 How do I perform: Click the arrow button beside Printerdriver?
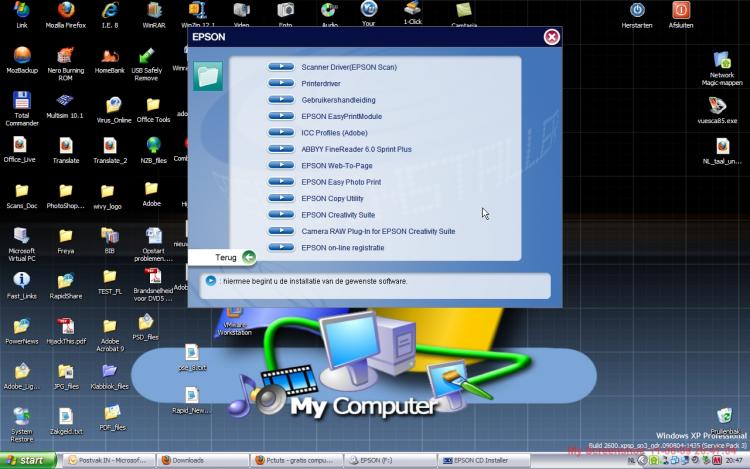tap(281, 83)
